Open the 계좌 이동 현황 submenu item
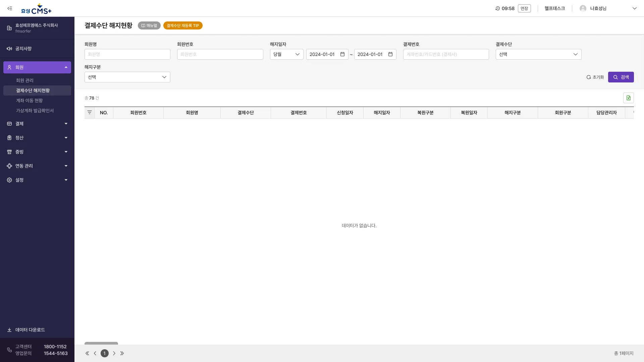The width and height of the screenshot is (644, 362). (30, 101)
